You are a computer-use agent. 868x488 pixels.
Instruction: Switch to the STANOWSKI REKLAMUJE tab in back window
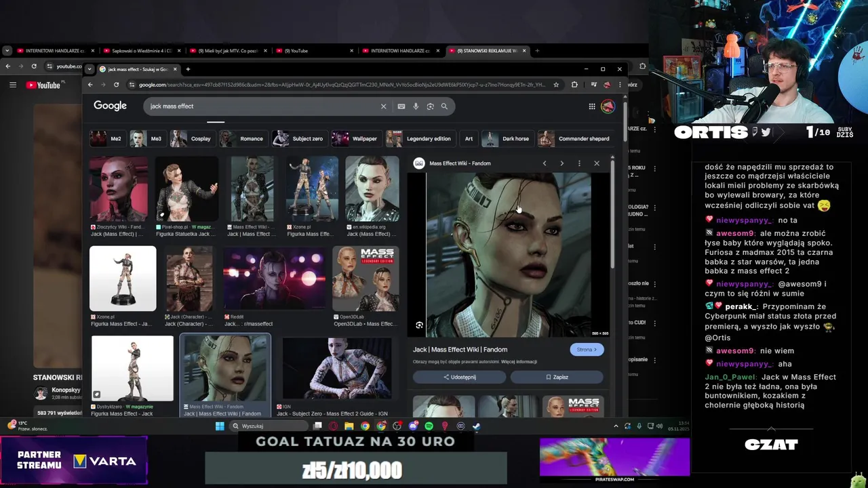pyautogui.click(x=487, y=51)
